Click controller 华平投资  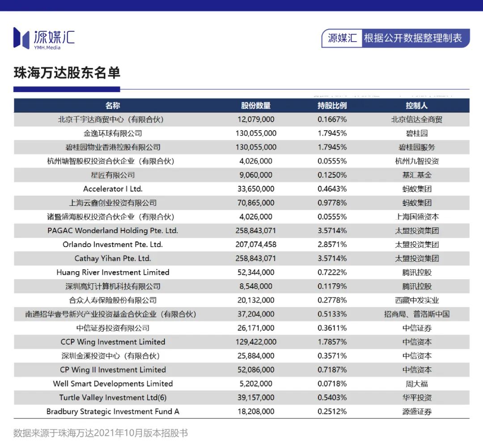pos(416,397)
